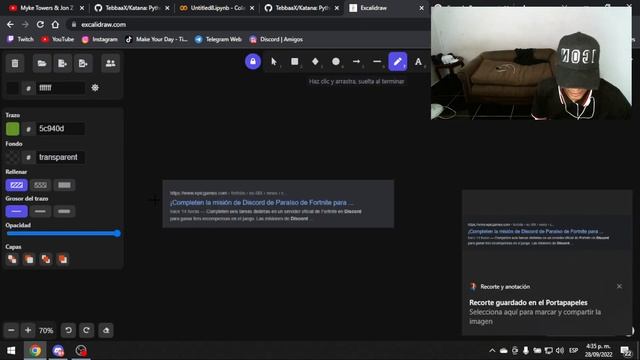This screenshot has height=360, width=640.
Task: Switch to Untitled8.ipynb Colab tab
Action: tap(217, 8)
